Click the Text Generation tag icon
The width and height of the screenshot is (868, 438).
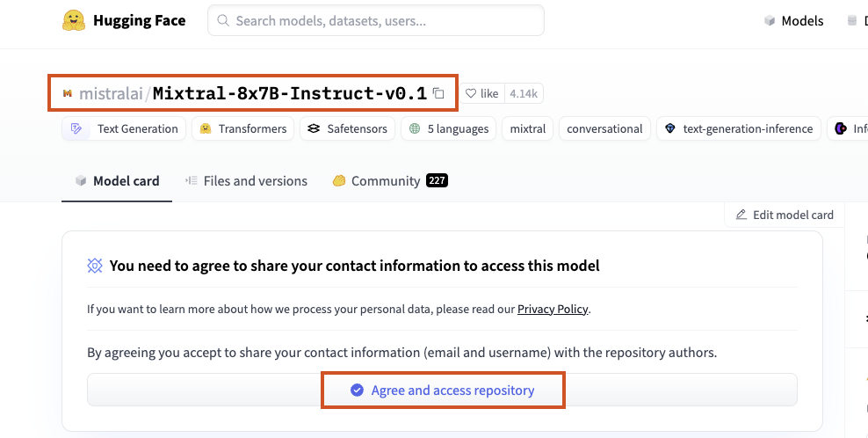76,128
